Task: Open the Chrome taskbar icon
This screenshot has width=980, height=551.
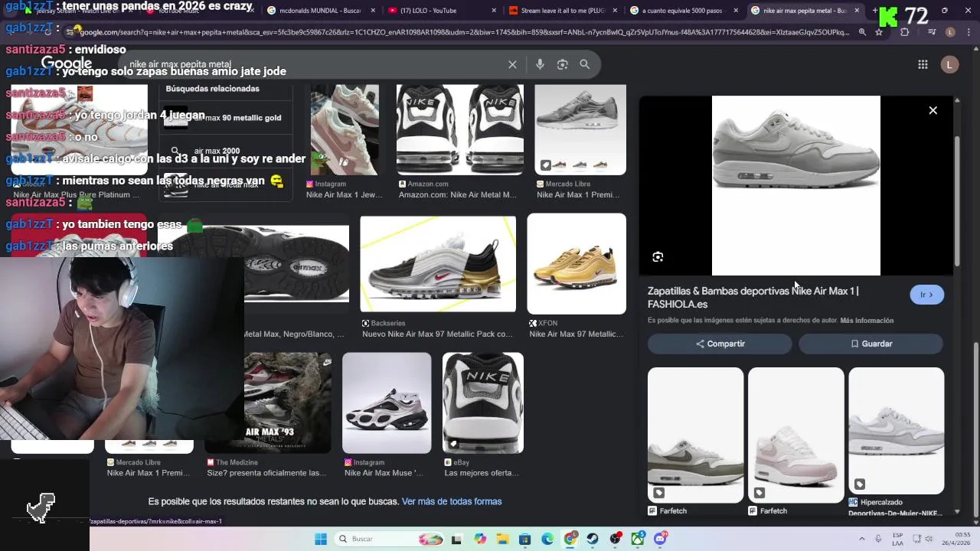Action: click(570, 539)
